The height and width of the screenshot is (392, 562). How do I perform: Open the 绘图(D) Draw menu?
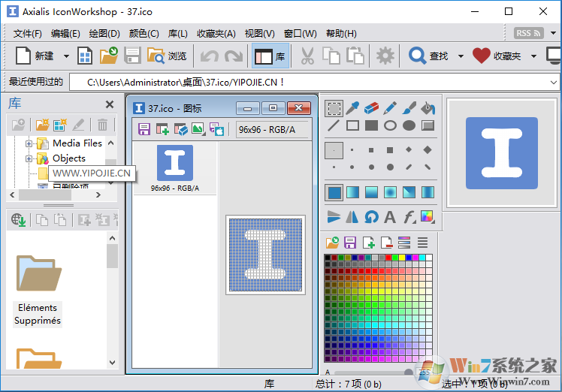(x=104, y=33)
